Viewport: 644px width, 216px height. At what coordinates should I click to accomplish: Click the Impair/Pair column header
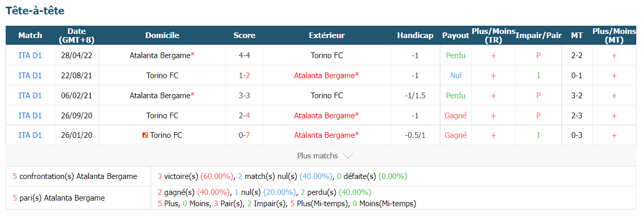(x=538, y=35)
